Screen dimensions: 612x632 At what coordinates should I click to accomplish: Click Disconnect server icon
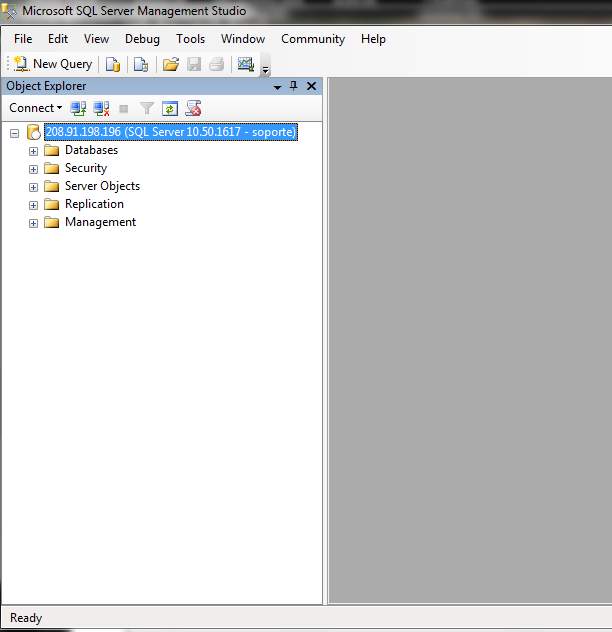pos(101,108)
